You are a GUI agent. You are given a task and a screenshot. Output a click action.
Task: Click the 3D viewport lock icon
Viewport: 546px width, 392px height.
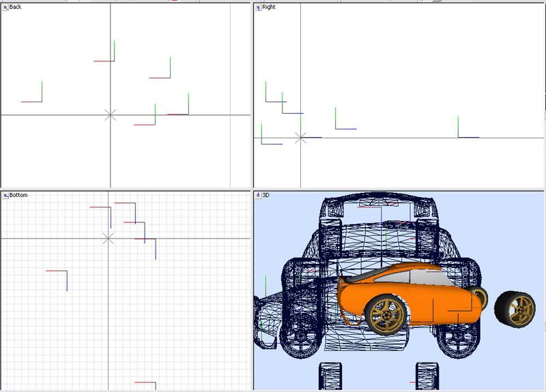tap(258, 196)
